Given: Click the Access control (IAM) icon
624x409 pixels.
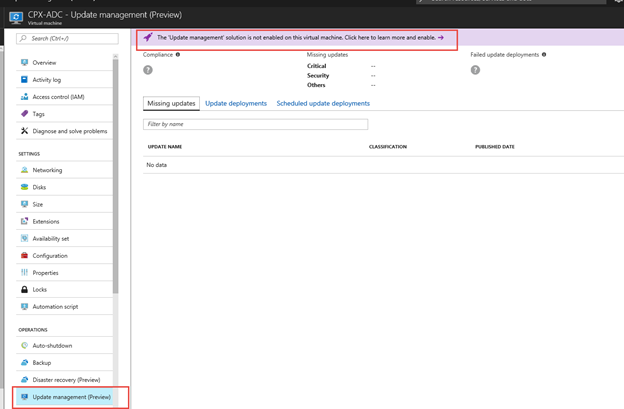Looking at the screenshot, I should (24, 97).
